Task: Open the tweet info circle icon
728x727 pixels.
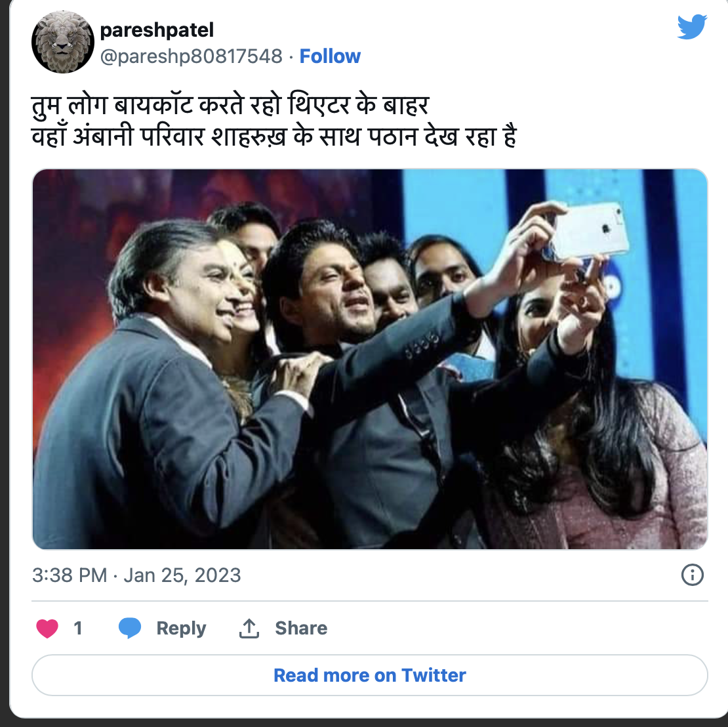Action: (x=693, y=575)
